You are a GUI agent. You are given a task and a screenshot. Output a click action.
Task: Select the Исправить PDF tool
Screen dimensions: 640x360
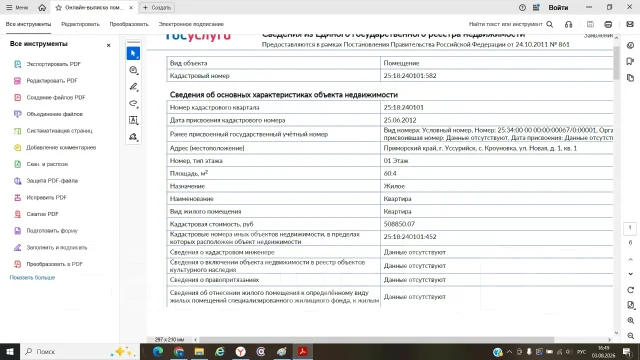pos(40,198)
